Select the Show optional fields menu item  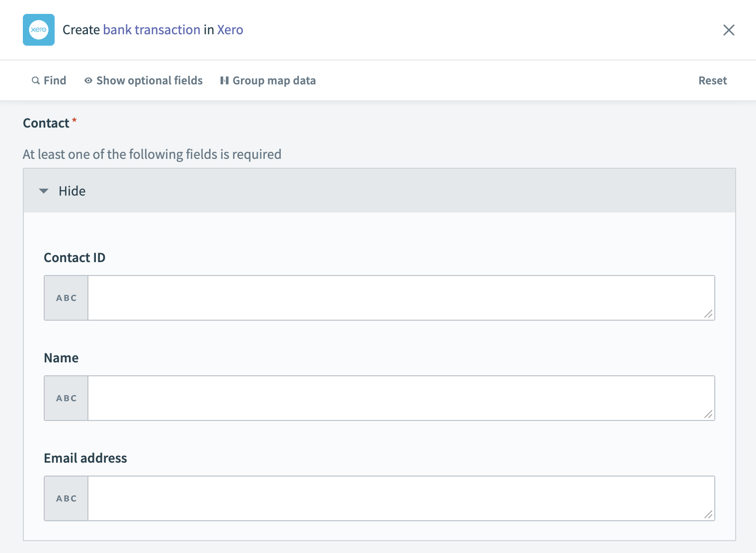[149, 80]
